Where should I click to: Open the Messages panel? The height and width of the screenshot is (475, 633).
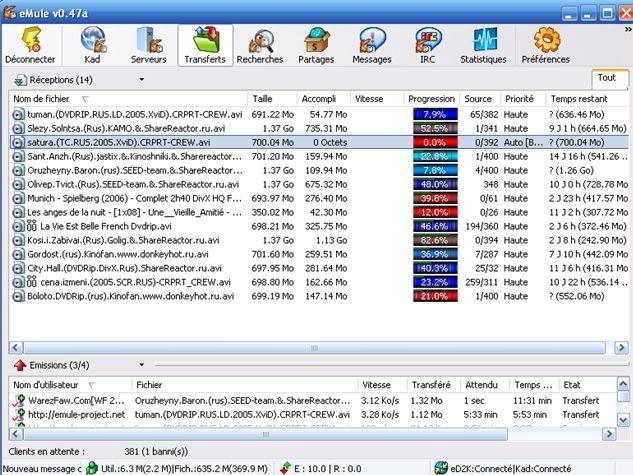point(372,45)
